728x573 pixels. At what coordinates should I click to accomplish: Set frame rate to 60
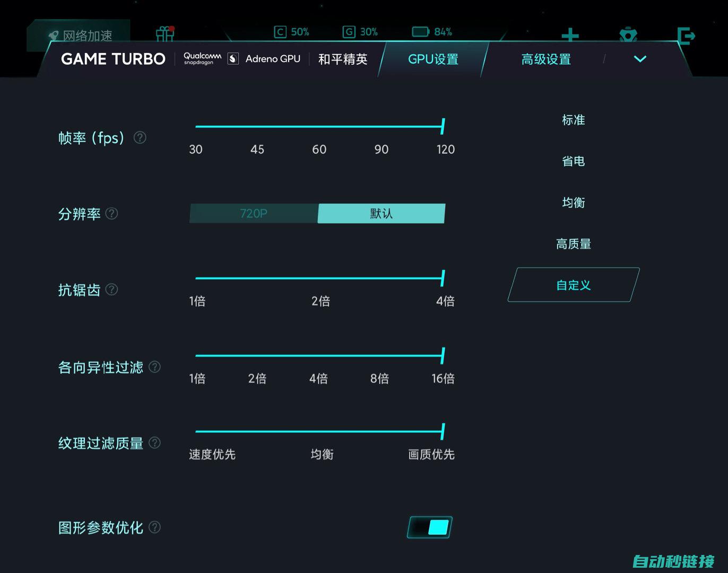point(319,150)
